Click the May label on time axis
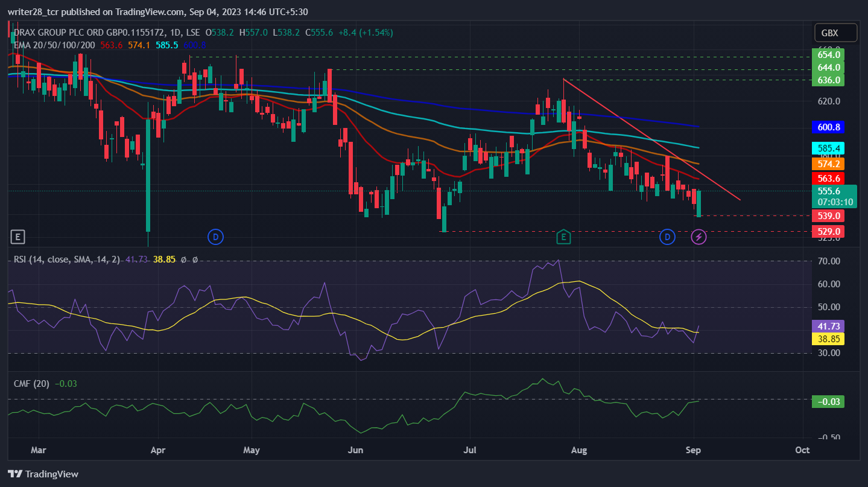The height and width of the screenshot is (487, 868). coord(251,450)
